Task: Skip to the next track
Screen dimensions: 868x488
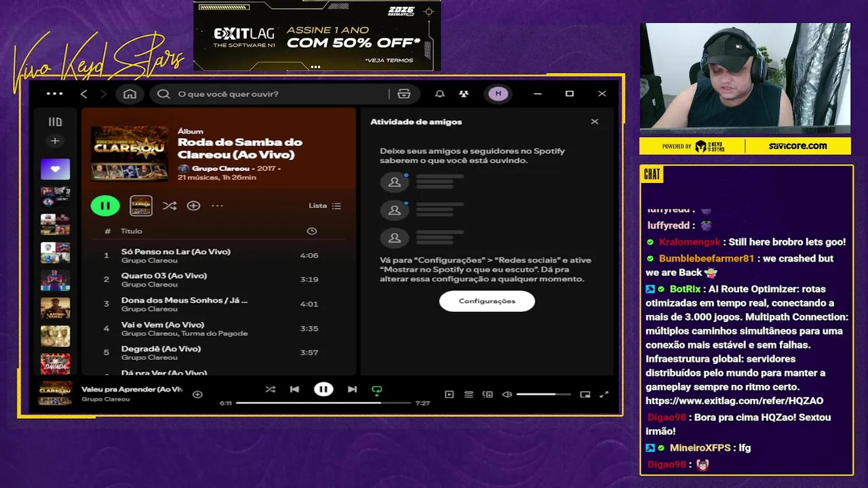Action: point(352,389)
